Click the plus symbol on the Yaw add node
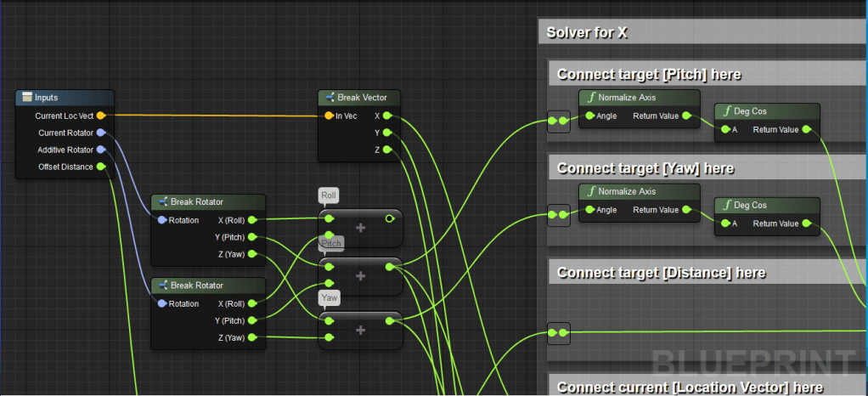Screen dimensions: 868x396 pos(360,330)
